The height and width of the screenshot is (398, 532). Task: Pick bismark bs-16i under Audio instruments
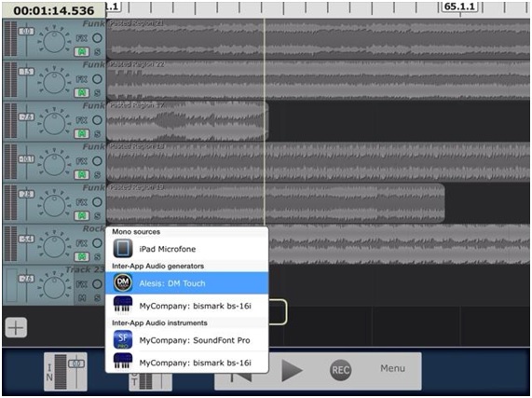187,363
